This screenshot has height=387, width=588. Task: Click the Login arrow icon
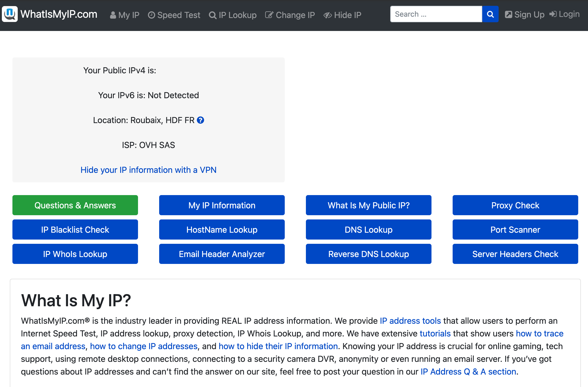click(x=553, y=14)
